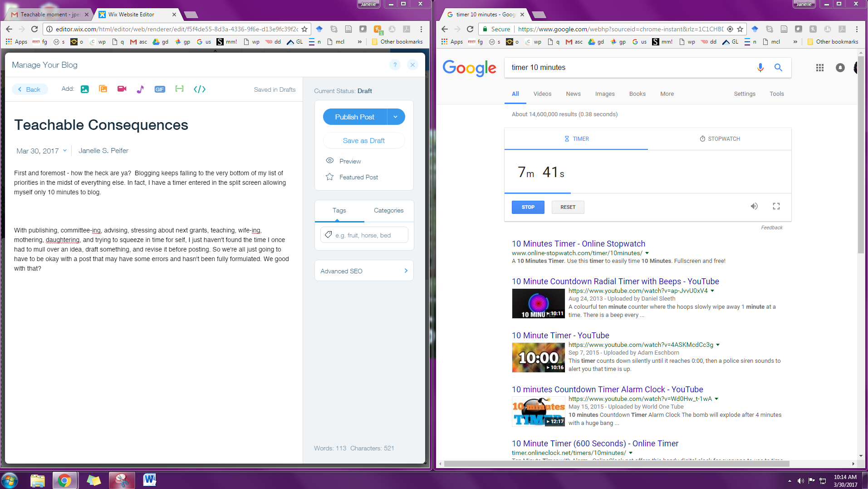The height and width of the screenshot is (489, 868).
Task: Click the tags input field
Action: [364, 235]
